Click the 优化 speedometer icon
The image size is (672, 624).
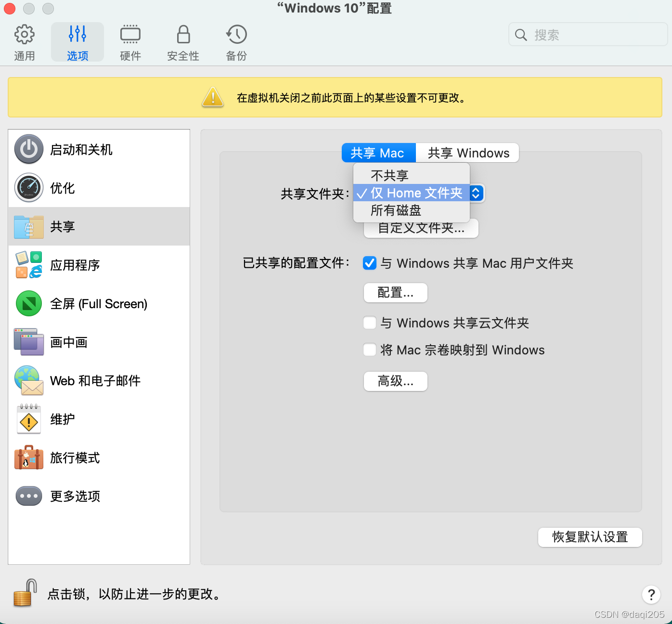coord(29,188)
